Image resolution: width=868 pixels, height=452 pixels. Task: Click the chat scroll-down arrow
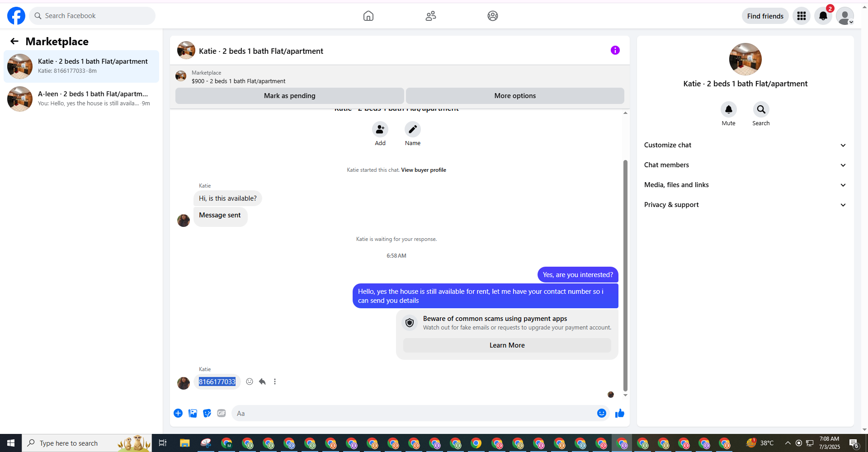click(x=625, y=395)
